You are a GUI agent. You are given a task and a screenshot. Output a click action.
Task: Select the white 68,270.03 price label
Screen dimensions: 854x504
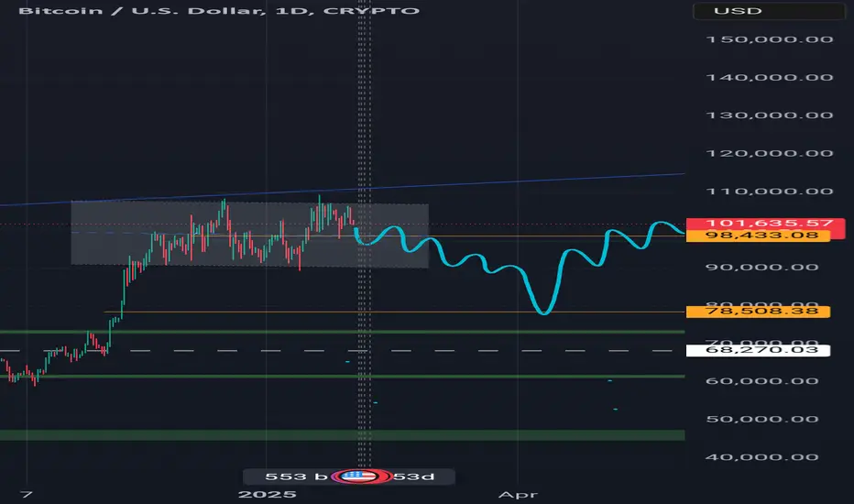tap(758, 350)
